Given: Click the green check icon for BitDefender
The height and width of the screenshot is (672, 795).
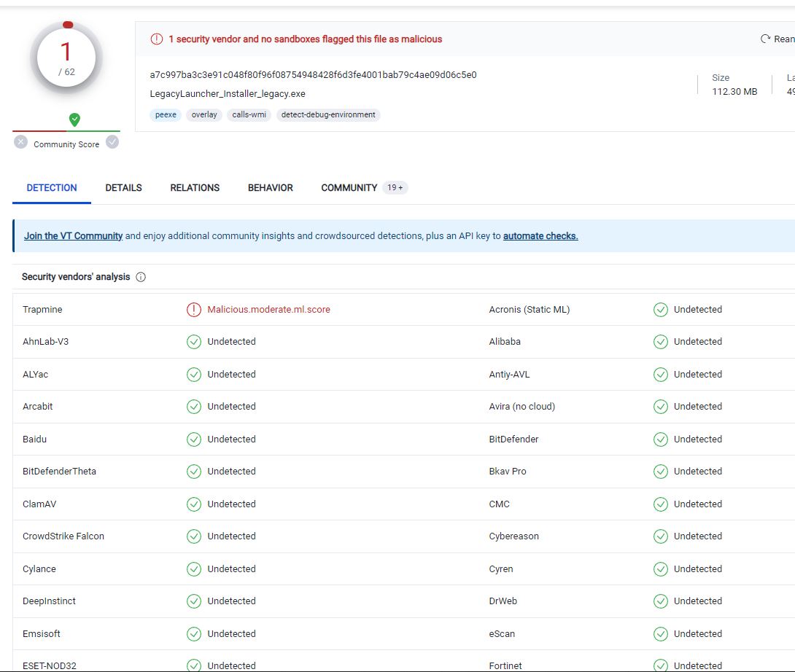Looking at the screenshot, I should (660, 439).
